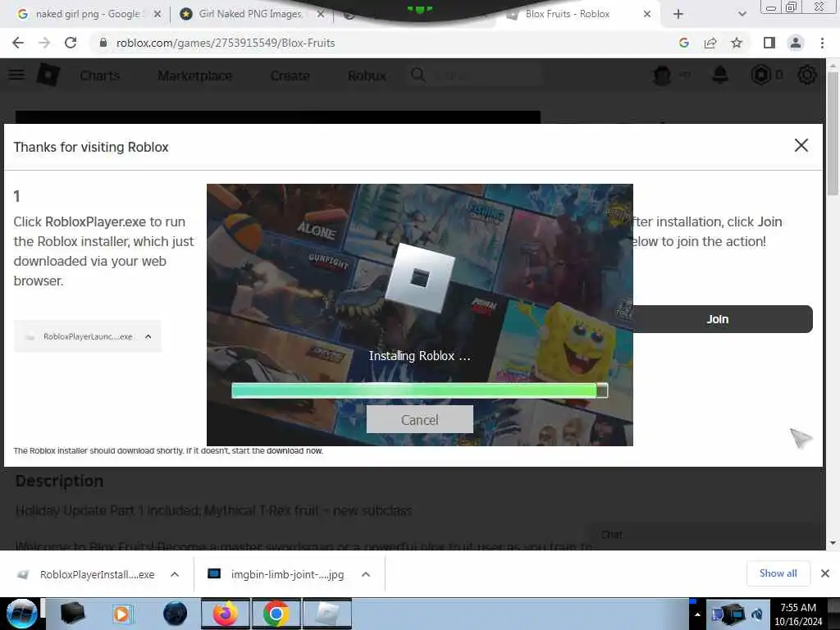The image size is (840, 630).
Task: Expand the tab search dropdown arrow
Action: point(742,14)
